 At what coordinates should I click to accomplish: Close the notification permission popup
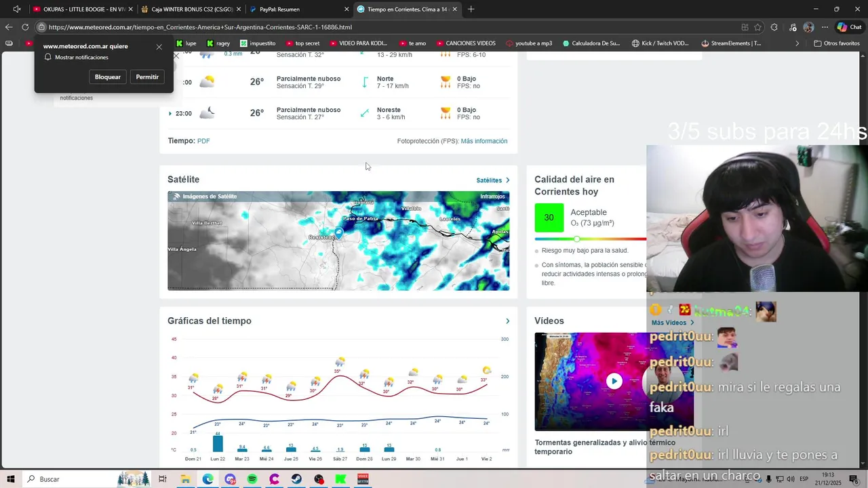coord(159,47)
